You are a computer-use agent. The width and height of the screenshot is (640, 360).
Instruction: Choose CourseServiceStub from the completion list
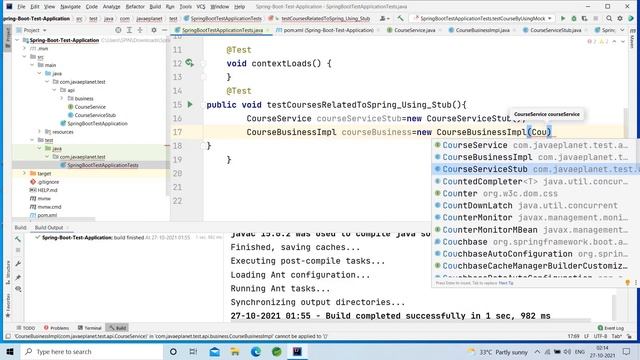[x=535, y=169]
